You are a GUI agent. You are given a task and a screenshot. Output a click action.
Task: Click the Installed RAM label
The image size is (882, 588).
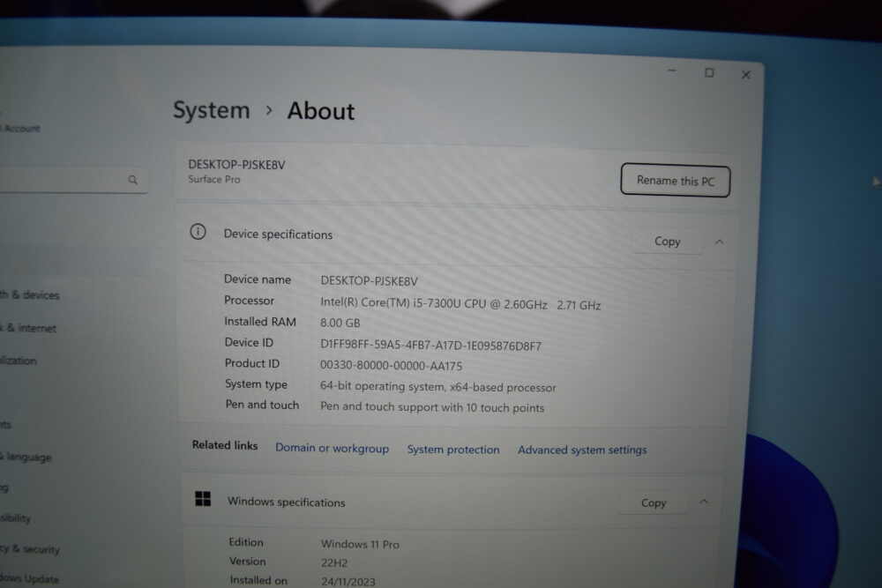coord(260,322)
